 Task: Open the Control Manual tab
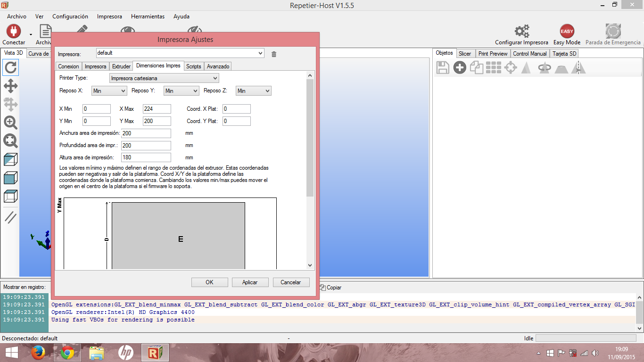coord(530,54)
